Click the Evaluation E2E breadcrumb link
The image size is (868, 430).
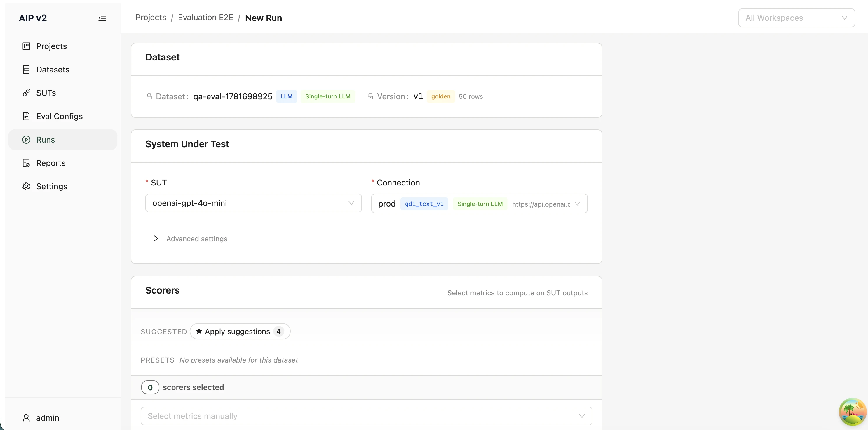click(205, 18)
